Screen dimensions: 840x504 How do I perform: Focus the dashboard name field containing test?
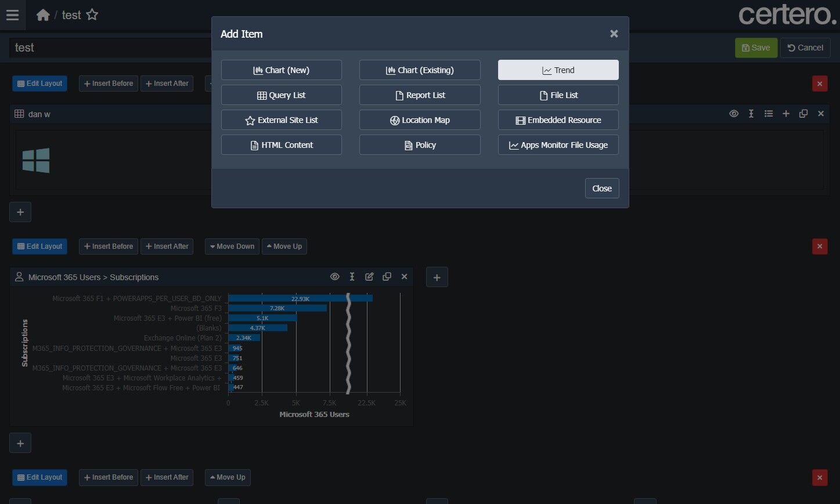[x=110, y=48]
